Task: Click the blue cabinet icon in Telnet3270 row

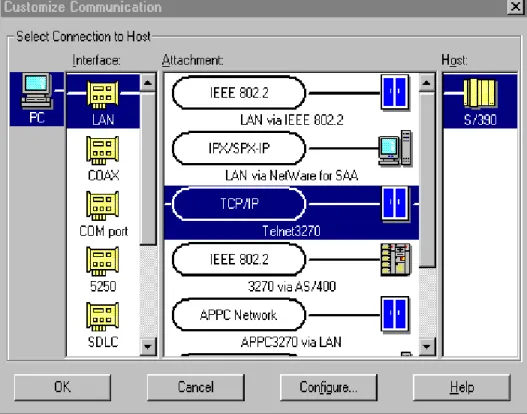Action: point(395,204)
